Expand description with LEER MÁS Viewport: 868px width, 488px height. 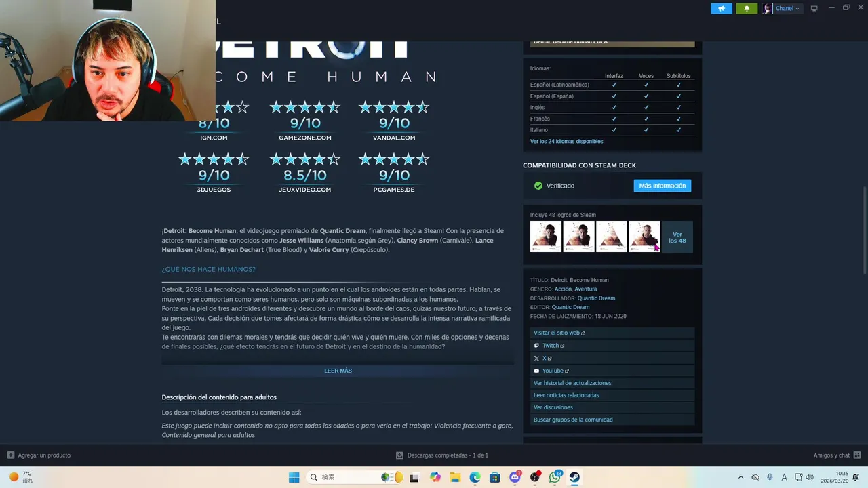tap(338, 371)
